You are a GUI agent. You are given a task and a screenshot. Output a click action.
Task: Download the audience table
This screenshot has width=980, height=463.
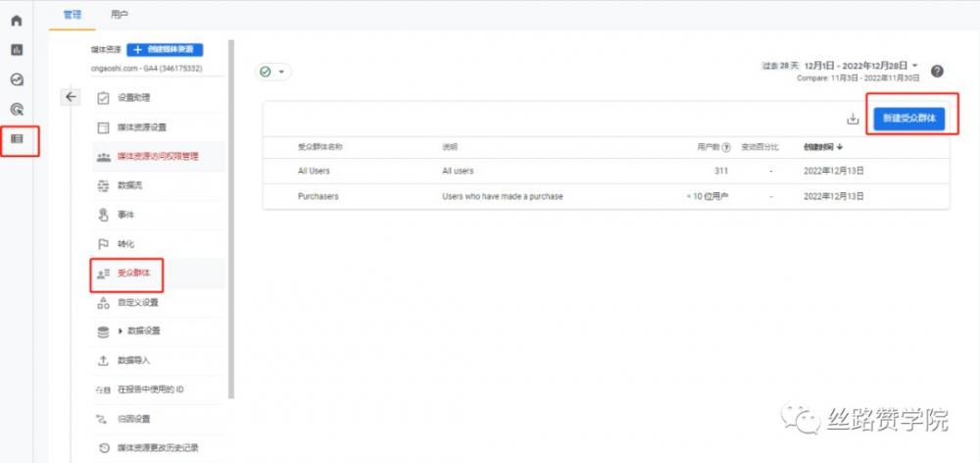point(853,119)
